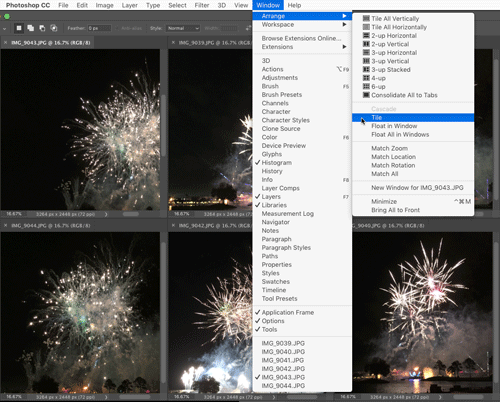Click zoom percentage field under IMG_9043.JPG
500x402 pixels.
(x=14, y=214)
